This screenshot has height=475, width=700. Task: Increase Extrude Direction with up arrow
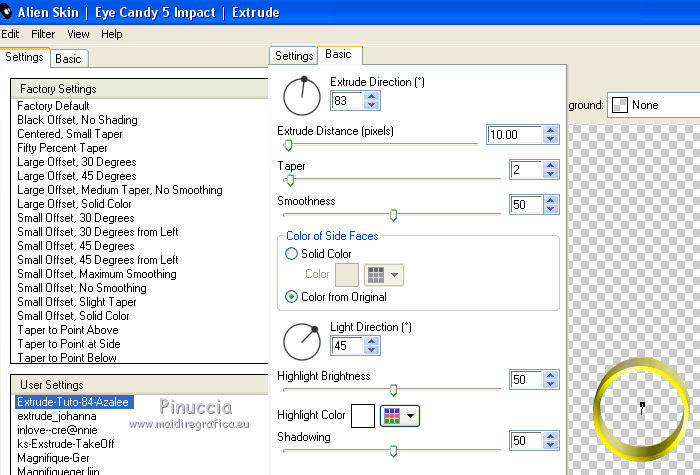pos(371,96)
